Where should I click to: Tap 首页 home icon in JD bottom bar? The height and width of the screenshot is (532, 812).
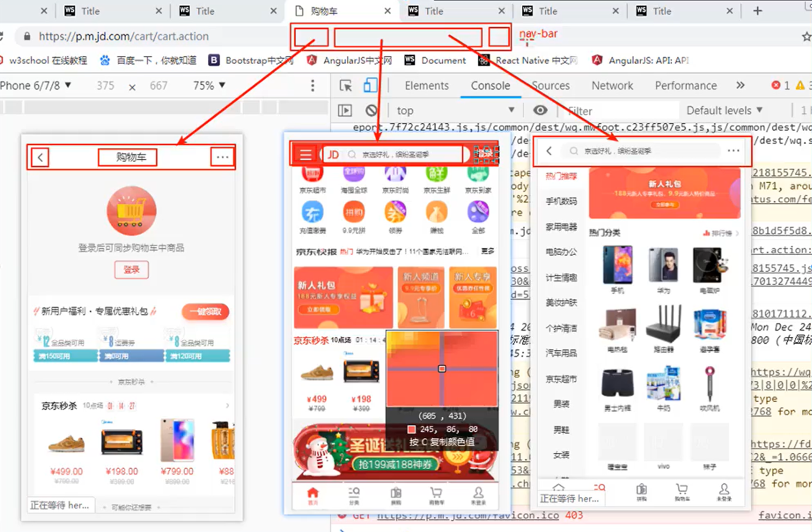[x=313, y=496]
